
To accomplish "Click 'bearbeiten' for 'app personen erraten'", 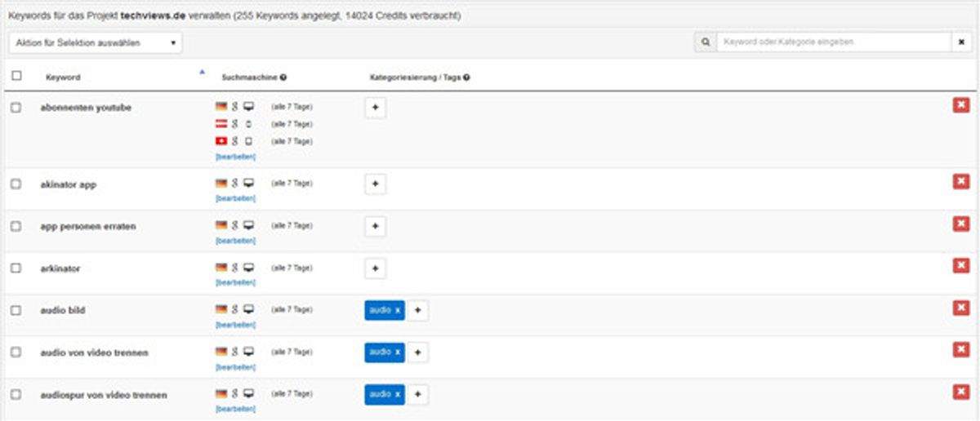I will coord(235,241).
